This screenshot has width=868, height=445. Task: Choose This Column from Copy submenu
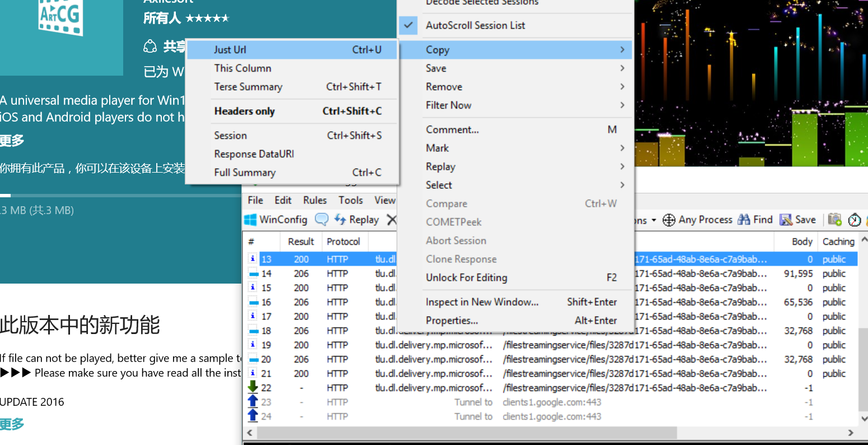pyautogui.click(x=292, y=68)
